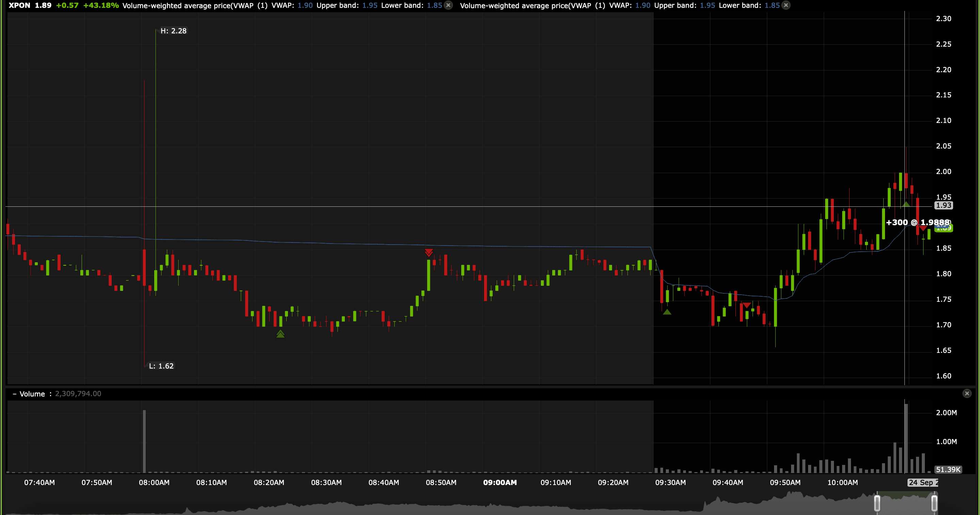This screenshot has width=980, height=515.
Task: Click the first VWAP indicator label
Action: [195, 5]
